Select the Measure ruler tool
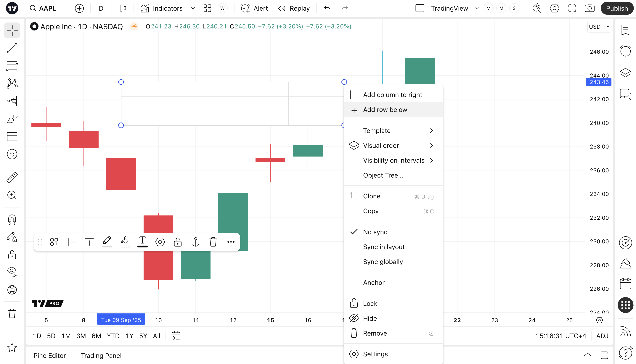 point(12,178)
